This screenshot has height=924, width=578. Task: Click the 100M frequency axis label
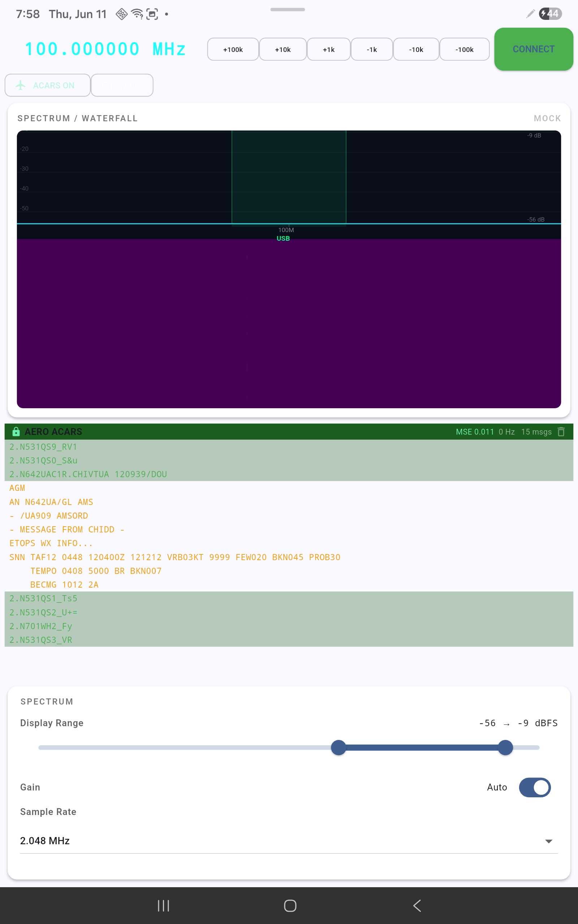pyautogui.click(x=286, y=230)
